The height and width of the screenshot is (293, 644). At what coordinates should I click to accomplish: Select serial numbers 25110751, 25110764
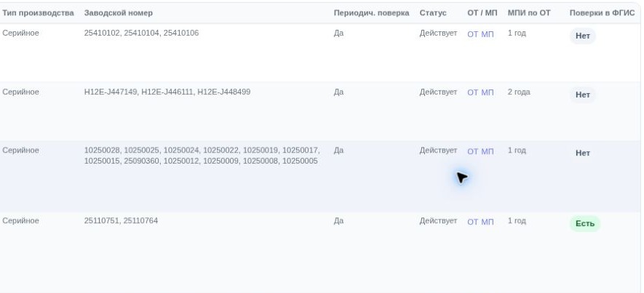[121, 221]
